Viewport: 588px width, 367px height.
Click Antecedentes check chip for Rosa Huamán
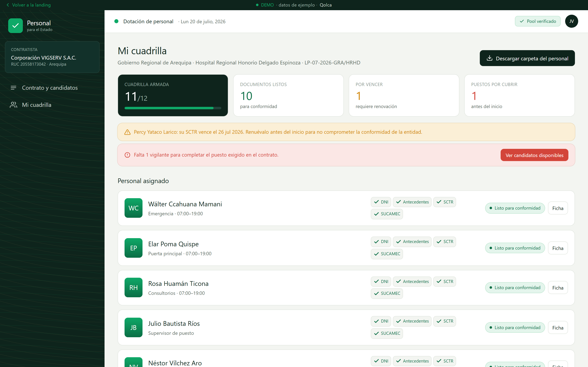[x=412, y=282]
